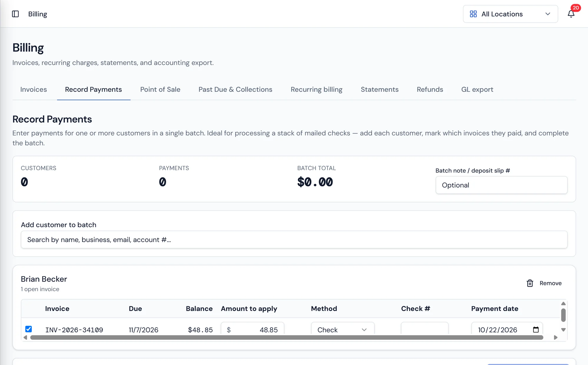
Task: Click the vertical scrollbar thumb in invoice table
Action: coord(563,315)
